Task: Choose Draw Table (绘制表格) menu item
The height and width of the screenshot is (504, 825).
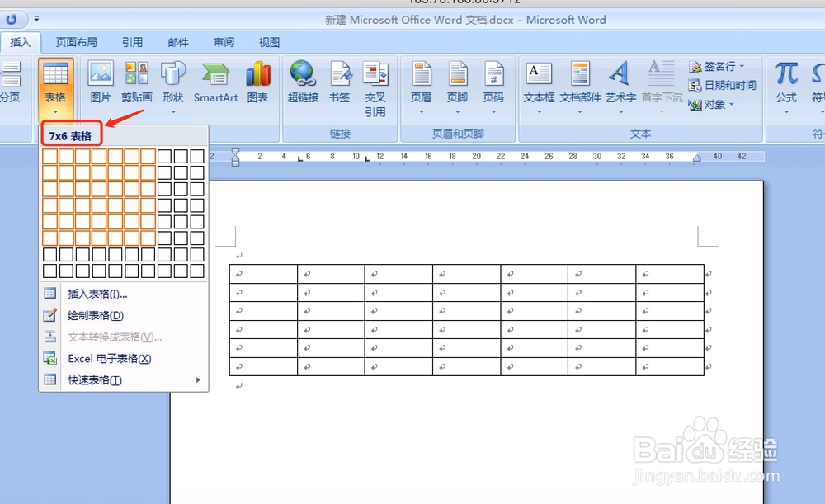Action: [x=124, y=315]
